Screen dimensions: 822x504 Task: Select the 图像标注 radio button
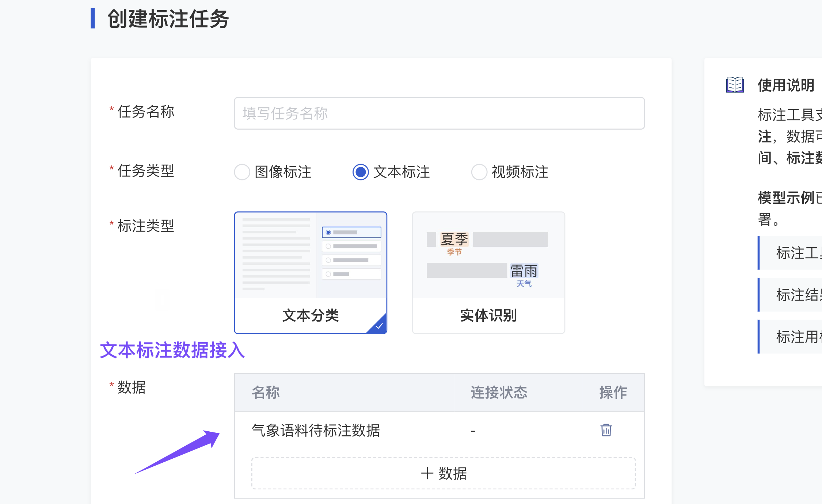click(242, 172)
